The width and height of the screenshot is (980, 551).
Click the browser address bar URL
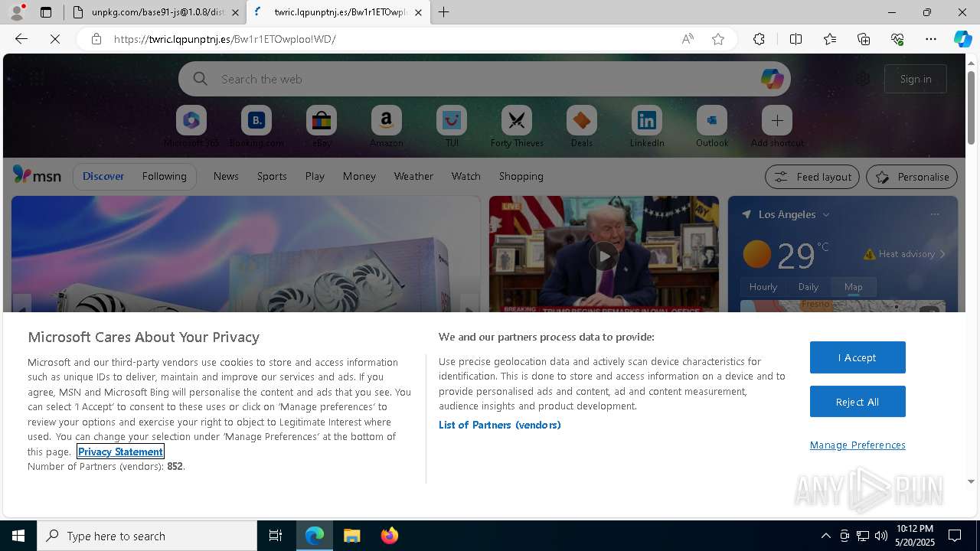coord(225,39)
